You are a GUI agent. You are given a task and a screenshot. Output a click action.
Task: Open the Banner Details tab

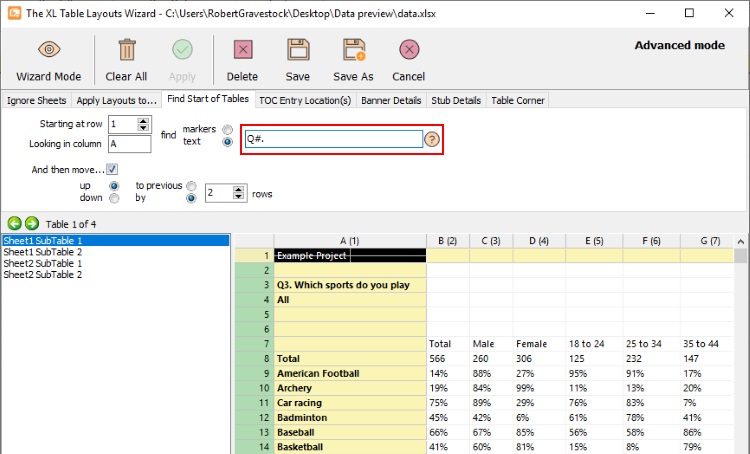coord(391,100)
